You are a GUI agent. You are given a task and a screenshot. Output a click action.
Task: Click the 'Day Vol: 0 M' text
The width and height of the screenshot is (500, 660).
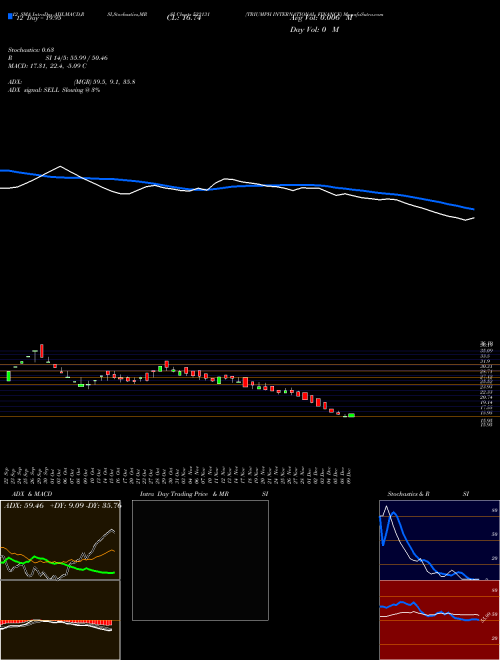[x=314, y=30]
